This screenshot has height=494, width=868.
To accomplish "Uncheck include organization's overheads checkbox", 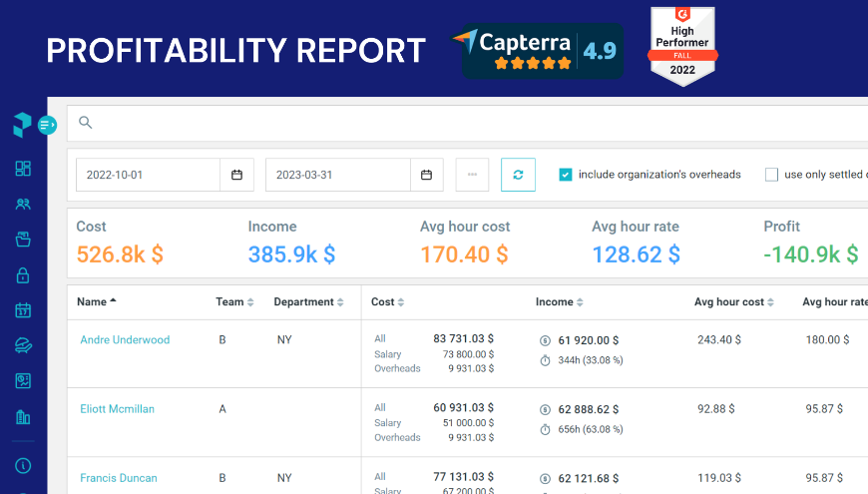I will [566, 175].
